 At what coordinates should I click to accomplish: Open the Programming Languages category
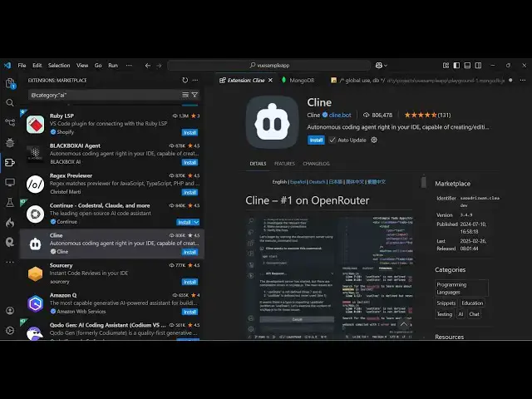(x=461, y=288)
